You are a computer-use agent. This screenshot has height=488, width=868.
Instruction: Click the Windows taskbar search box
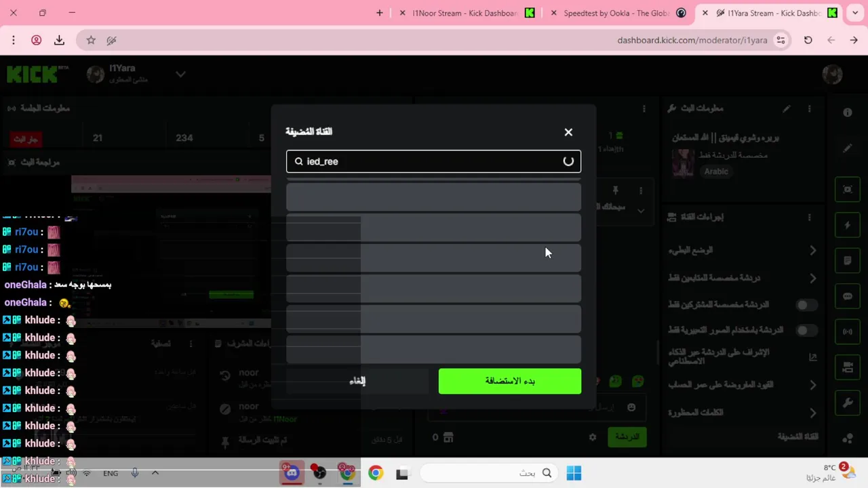pos(488,473)
